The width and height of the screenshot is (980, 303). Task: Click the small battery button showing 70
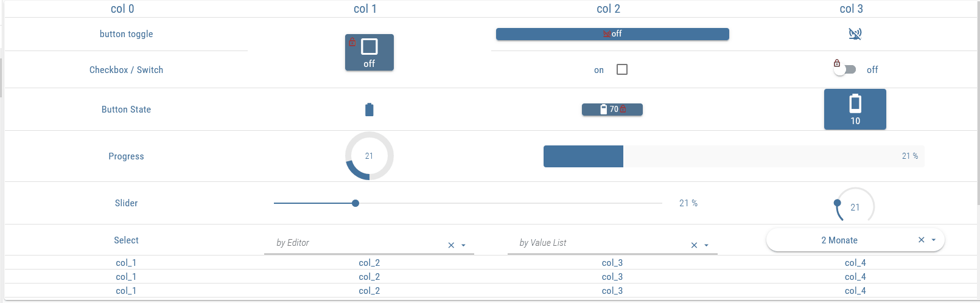click(x=612, y=110)
